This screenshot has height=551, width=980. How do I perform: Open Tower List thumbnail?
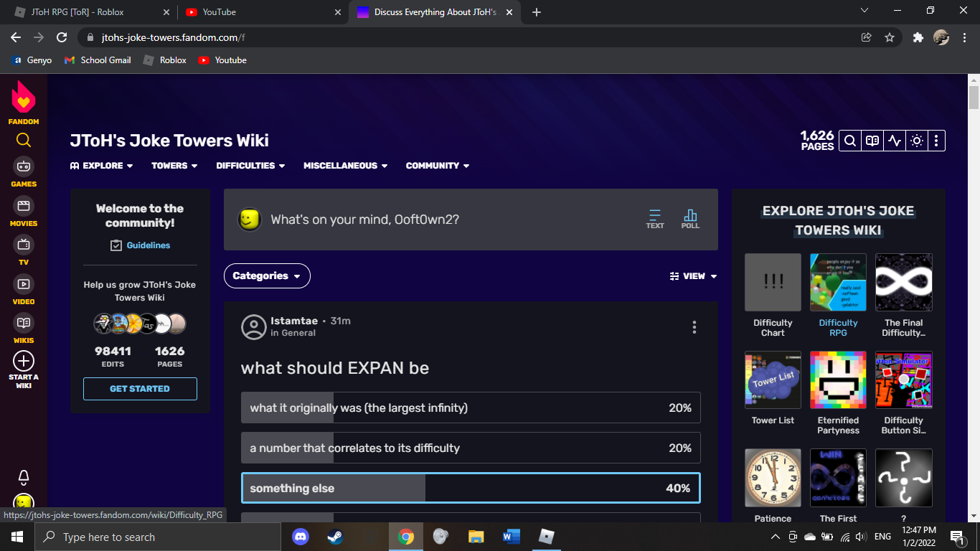773,380
